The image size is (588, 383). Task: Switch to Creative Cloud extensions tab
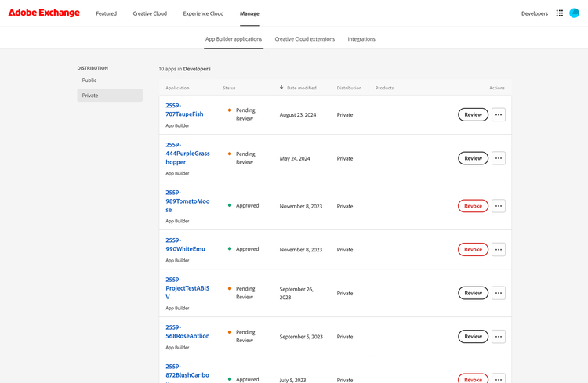click(x=305, y=39)
